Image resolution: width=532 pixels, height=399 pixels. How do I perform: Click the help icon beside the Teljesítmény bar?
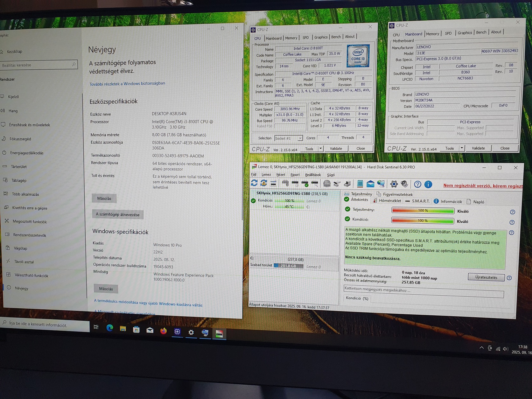point(513,212)
